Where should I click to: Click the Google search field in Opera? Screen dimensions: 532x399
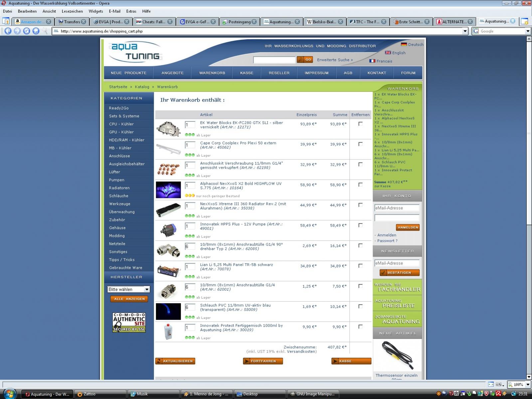click(502, 31)
